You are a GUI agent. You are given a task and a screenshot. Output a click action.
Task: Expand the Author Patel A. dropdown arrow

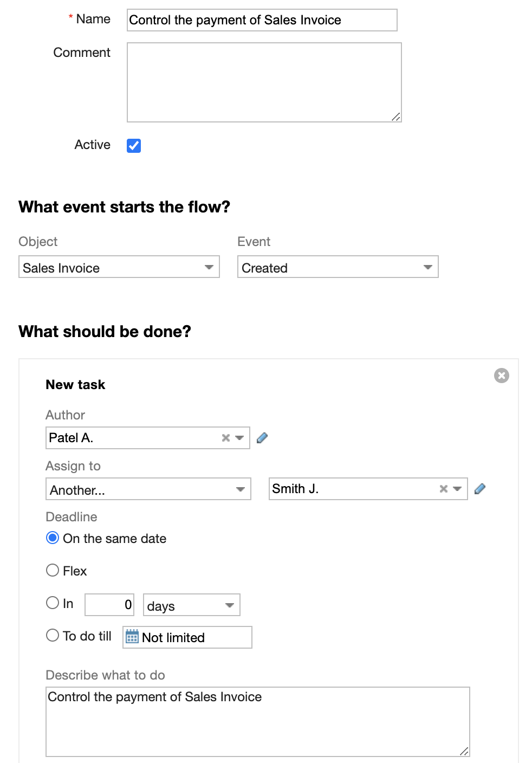[x=240, y=438]
